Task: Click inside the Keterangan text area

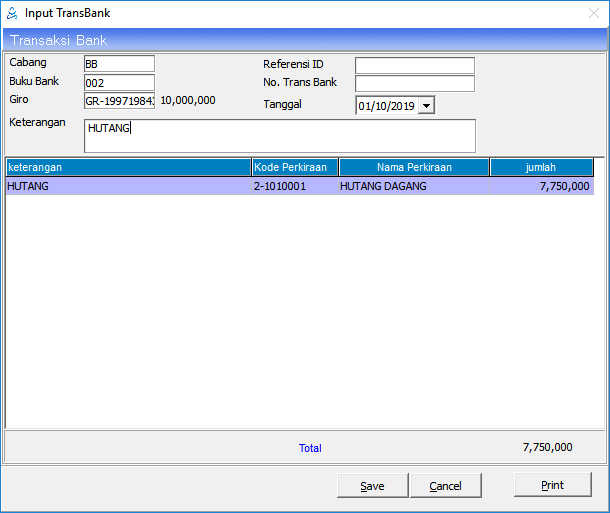Action: pos(279,136)
